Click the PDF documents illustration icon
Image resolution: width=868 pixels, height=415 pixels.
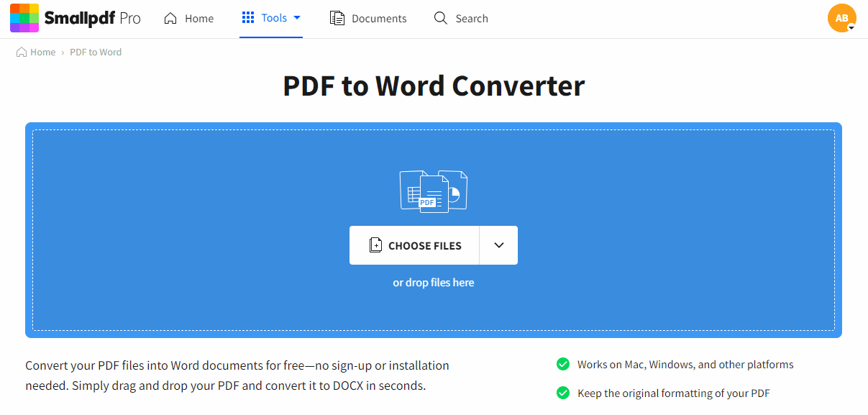point(434,191)
